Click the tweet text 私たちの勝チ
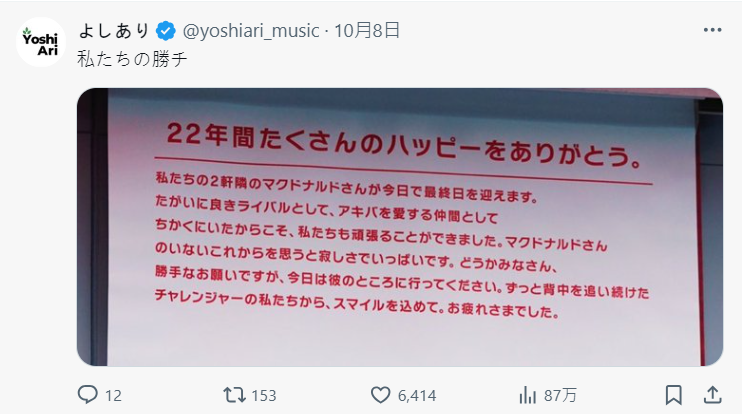The height and width of the screenshot is (414, 742). pos(132,60)
